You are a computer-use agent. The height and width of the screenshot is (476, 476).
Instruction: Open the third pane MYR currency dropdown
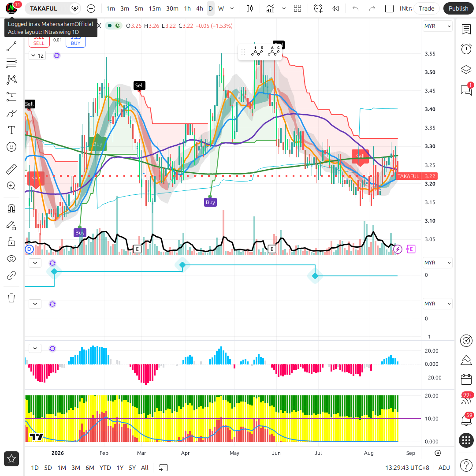tap(438, 304)
